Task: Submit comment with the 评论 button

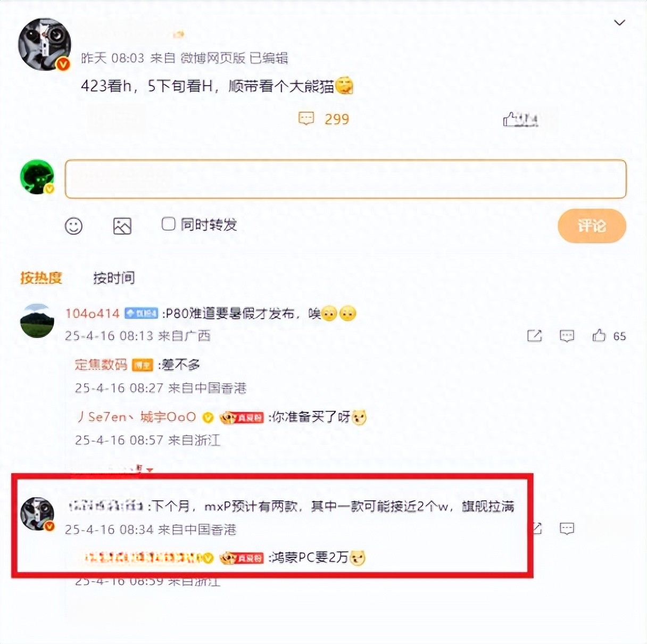Action: tap(592, 226)
